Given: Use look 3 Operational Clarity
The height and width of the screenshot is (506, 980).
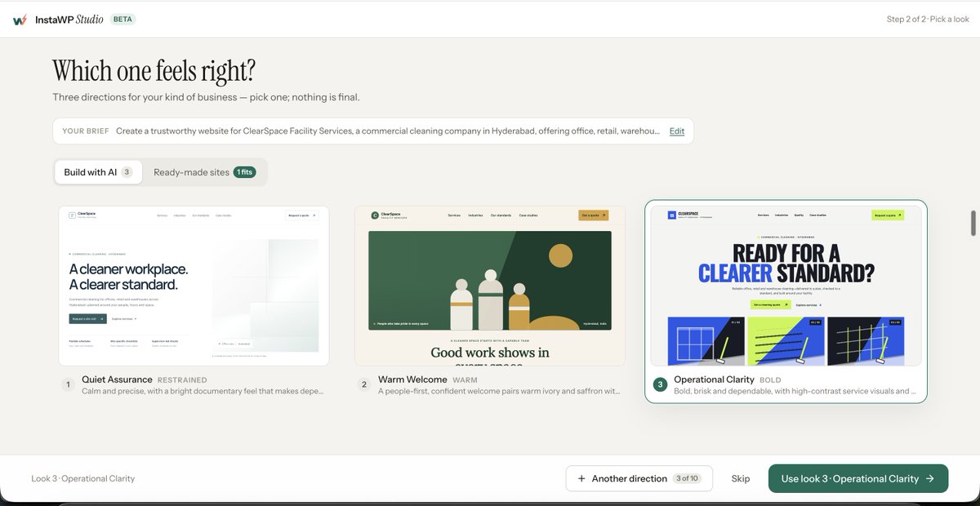Looking at the screenshot, I should [858, 478].
